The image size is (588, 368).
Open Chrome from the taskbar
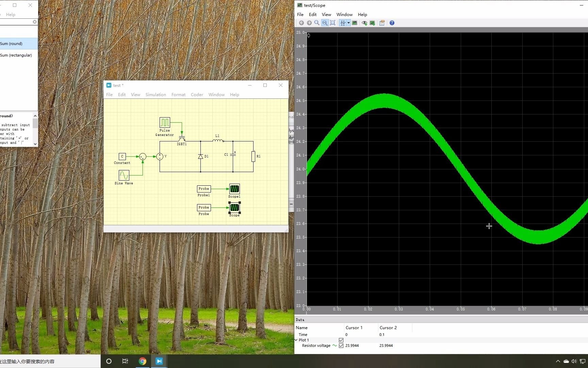pos(143,361)
